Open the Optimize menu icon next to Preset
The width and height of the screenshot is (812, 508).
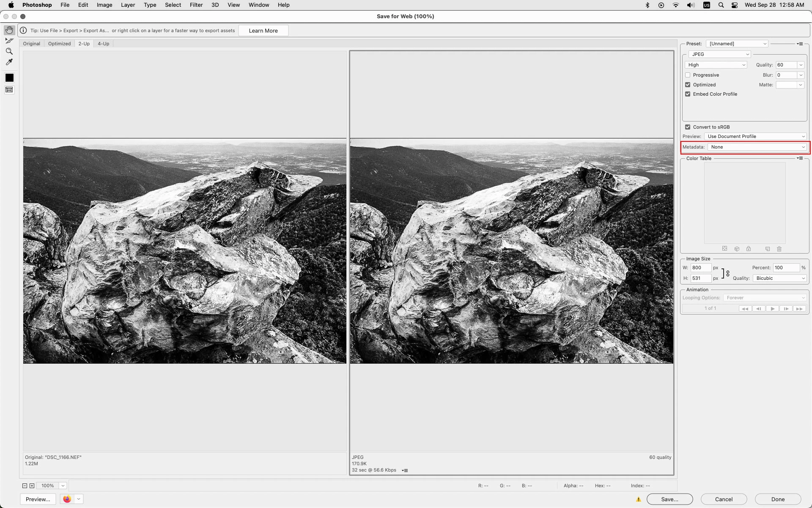click(800, 44)
